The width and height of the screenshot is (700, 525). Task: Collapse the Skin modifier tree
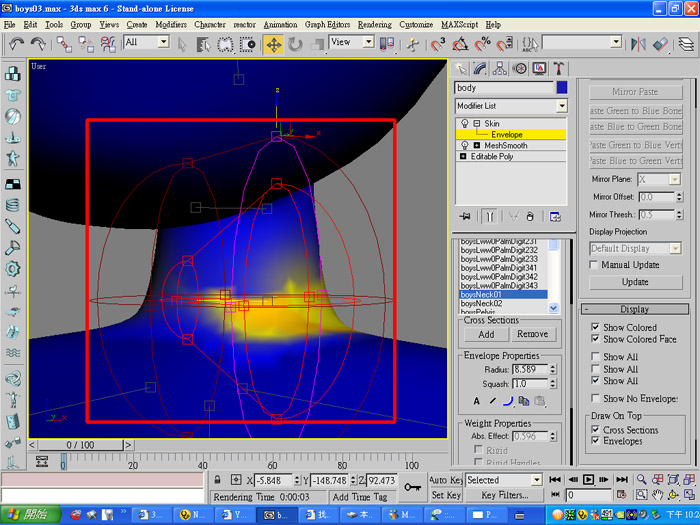477,123
